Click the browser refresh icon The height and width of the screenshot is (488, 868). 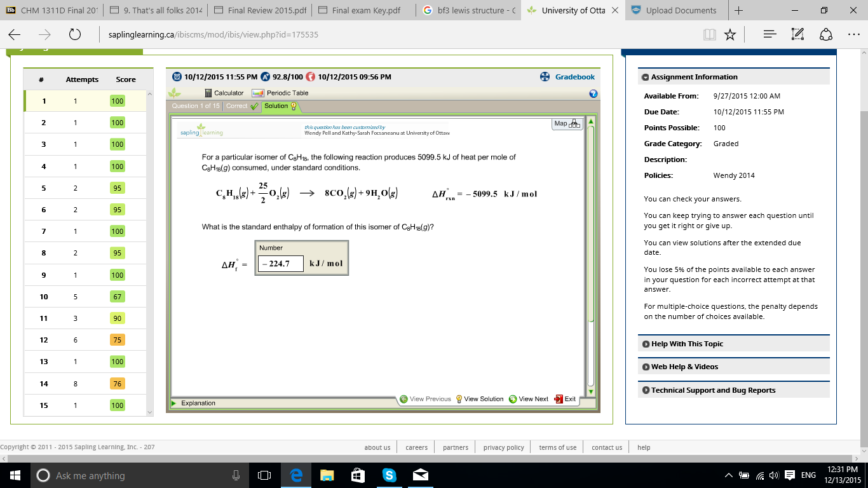point(74,35)
